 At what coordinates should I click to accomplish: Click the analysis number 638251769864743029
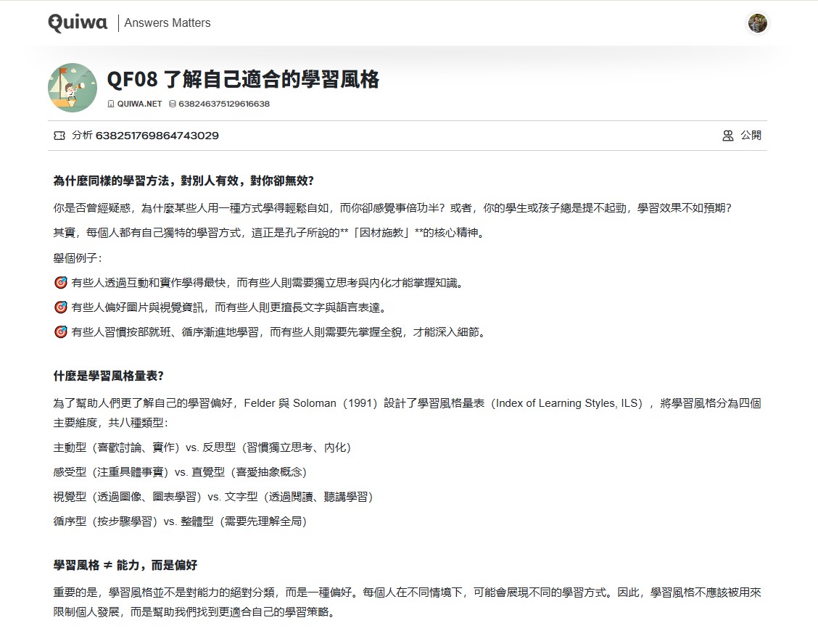157,136
